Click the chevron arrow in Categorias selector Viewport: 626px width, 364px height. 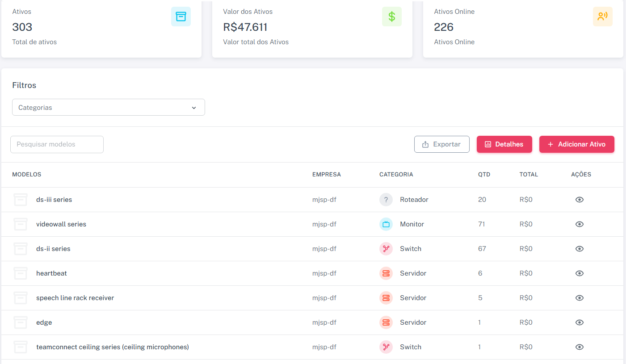(194, 108)
